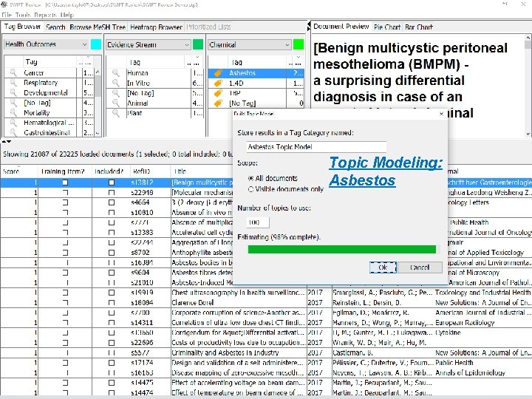Click magnifier icon next to Plant tag
The width and height of the screenshot is (532, 399).
click(116, 113)
